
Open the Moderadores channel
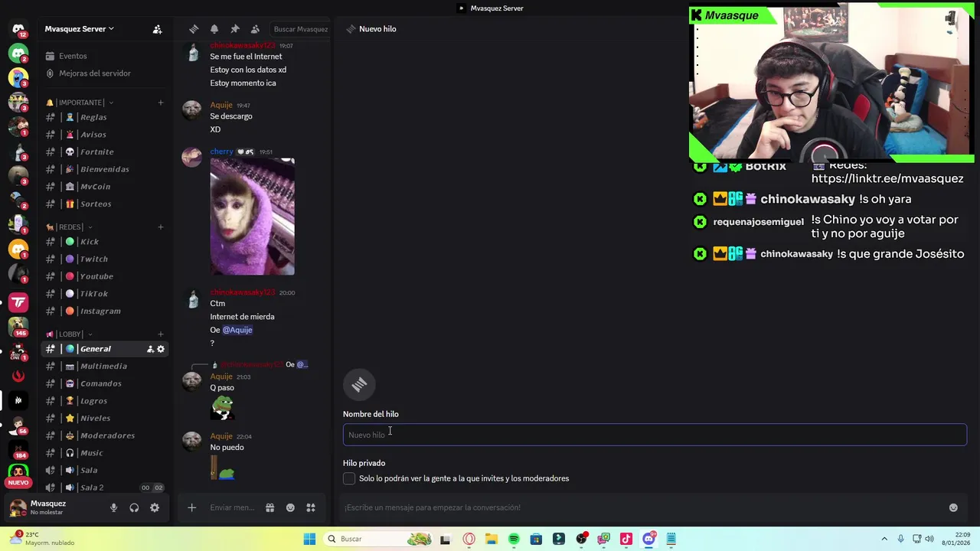[105, 436]
